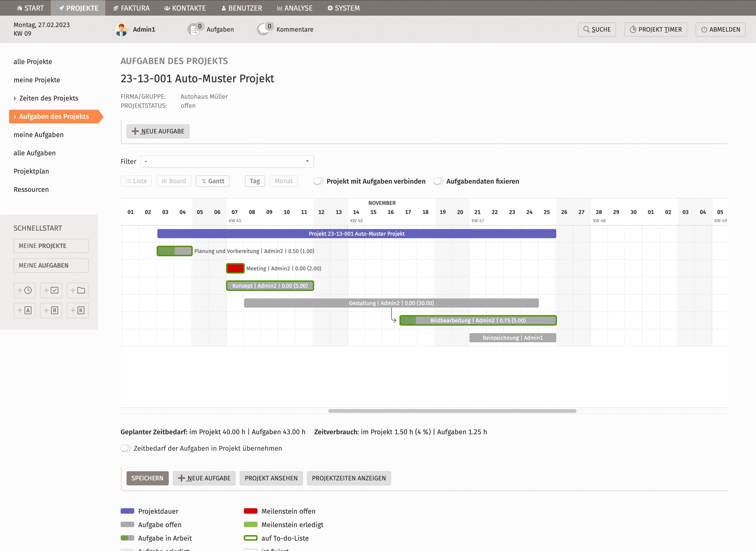Enable Projekt mit Aufgaben verbinden toggle
Image resolution: width=756 pixels, height=551 pixels.
pyautogui.click(x=319, y=181)
